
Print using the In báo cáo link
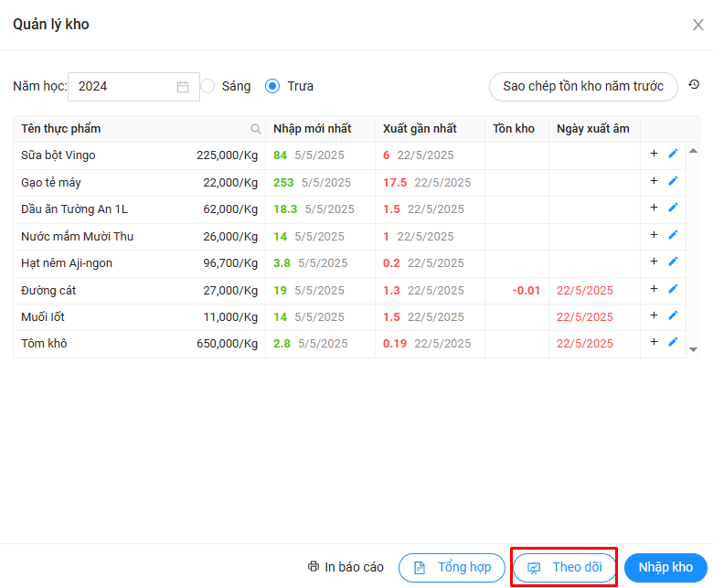(346, 568)
